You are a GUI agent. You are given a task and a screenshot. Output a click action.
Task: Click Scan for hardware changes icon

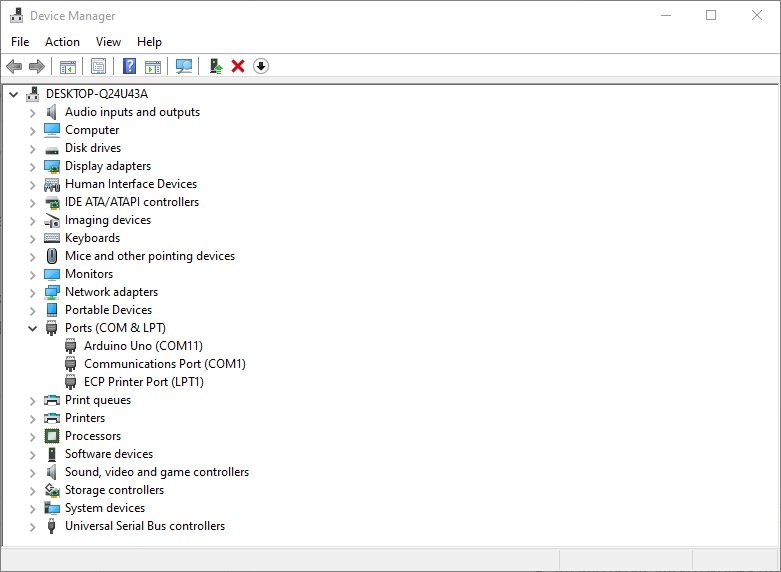[184, 66]
